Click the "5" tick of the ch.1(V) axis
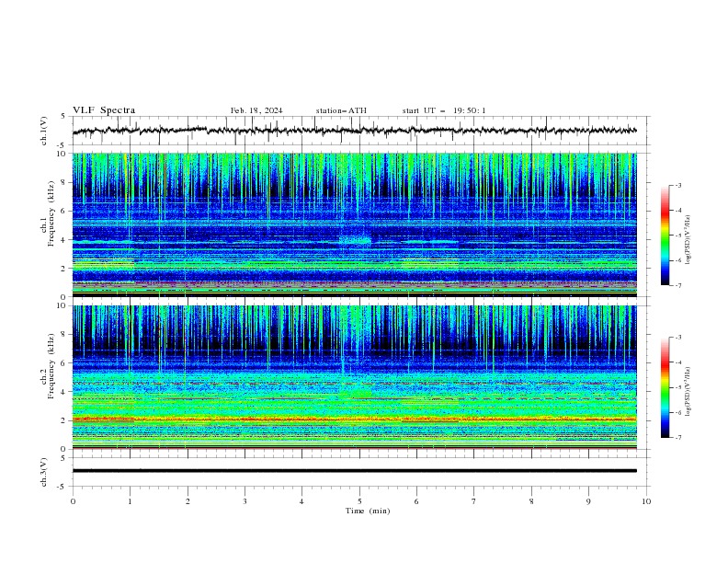The height and width of the screenshot is (563, 728). (x=63, y=117)
